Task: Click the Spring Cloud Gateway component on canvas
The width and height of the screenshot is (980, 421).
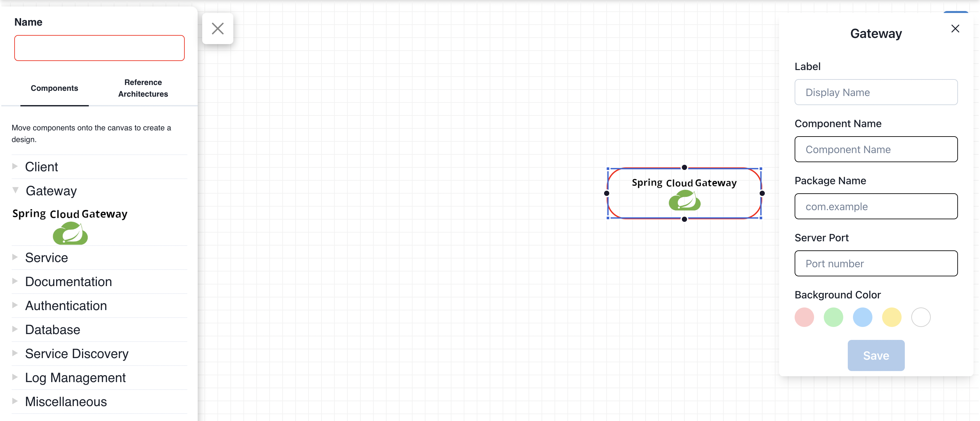Action: tap(684, 191)
